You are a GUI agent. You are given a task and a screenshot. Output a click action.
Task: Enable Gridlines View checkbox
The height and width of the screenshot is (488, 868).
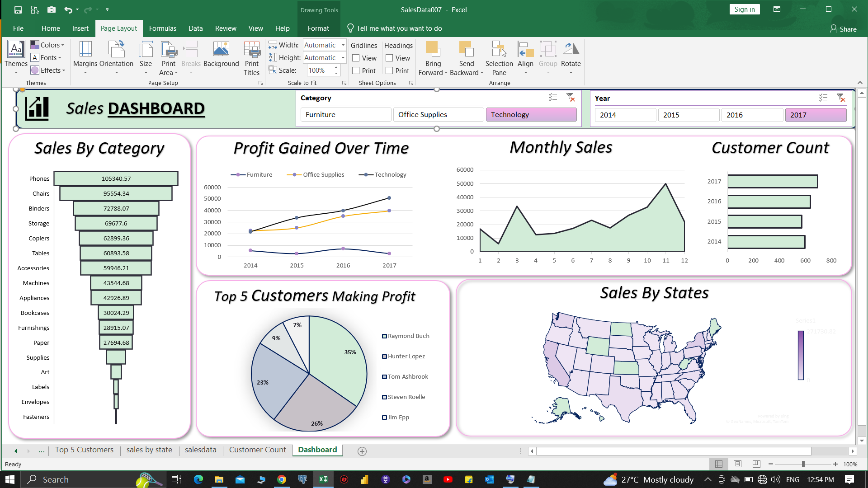point(356,58)
